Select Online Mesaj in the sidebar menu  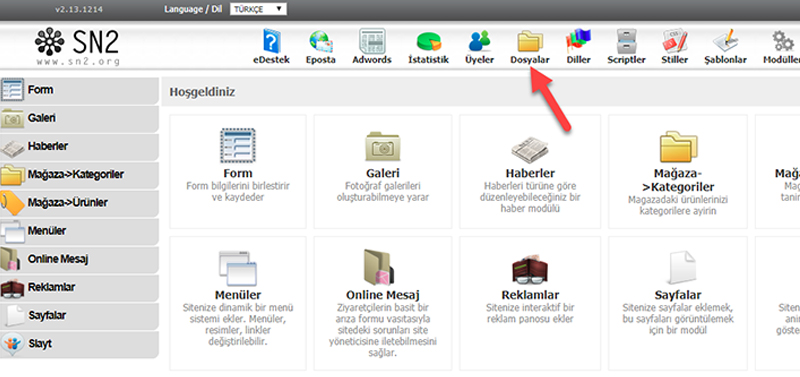point(79,260)
